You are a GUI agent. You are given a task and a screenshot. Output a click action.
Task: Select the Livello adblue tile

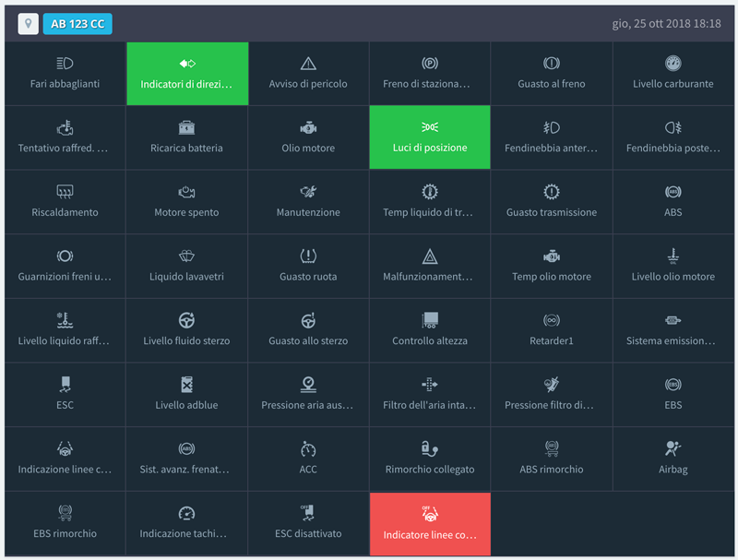(x=186, y=394)
